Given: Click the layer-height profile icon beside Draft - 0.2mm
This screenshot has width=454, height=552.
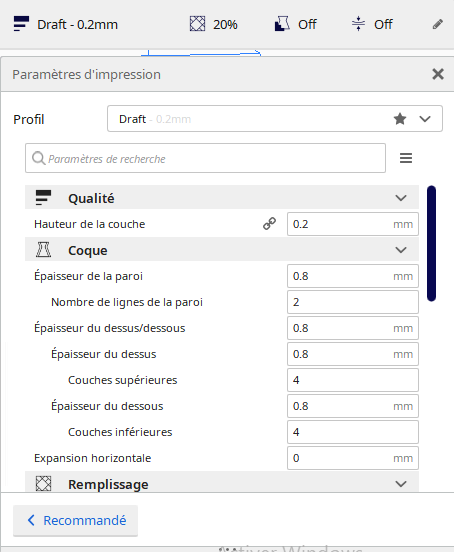Looking at the screenshot, I should point(21,24).
